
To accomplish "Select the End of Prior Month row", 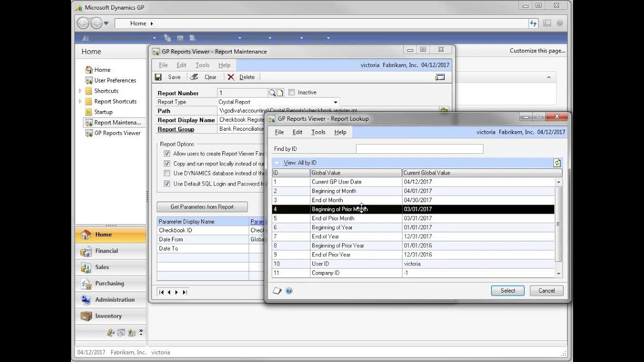I will [413, 218].
